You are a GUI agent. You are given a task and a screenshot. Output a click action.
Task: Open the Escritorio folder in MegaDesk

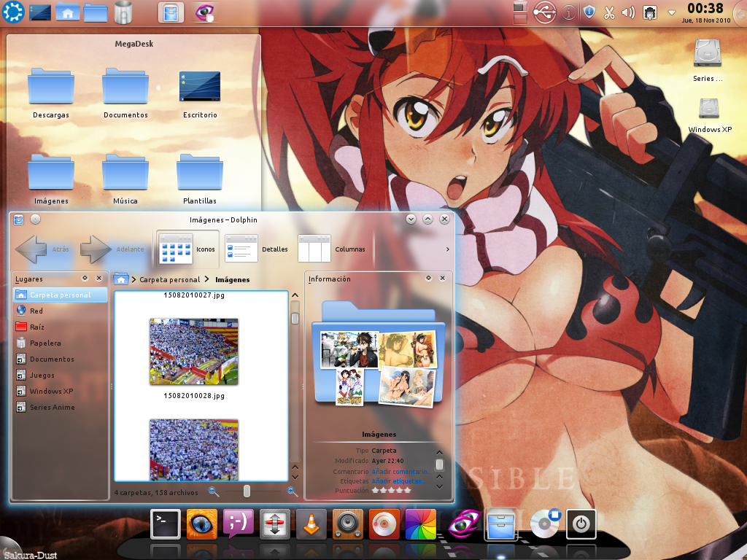(200, 93)
